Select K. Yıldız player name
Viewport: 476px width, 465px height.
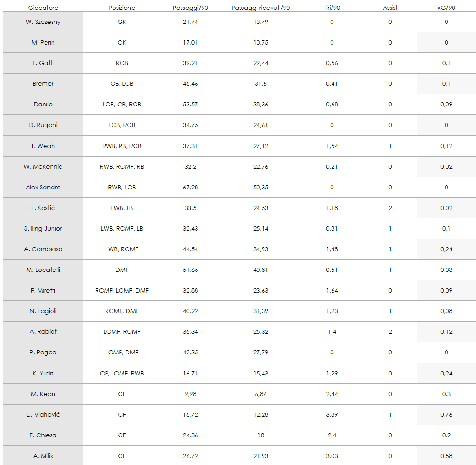[x=43, y=374]
